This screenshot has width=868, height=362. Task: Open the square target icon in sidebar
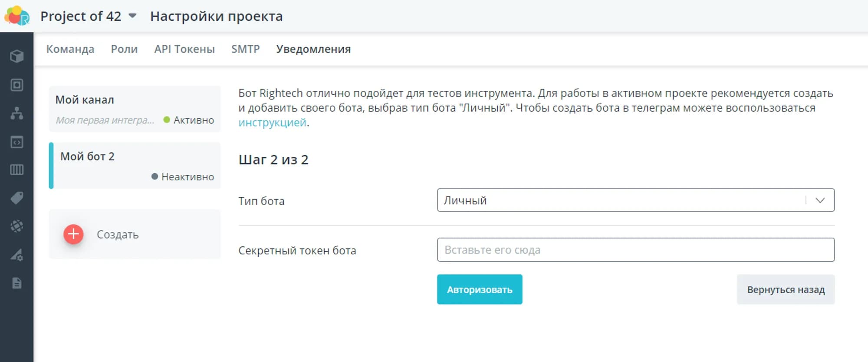click(x=16, y=85)
